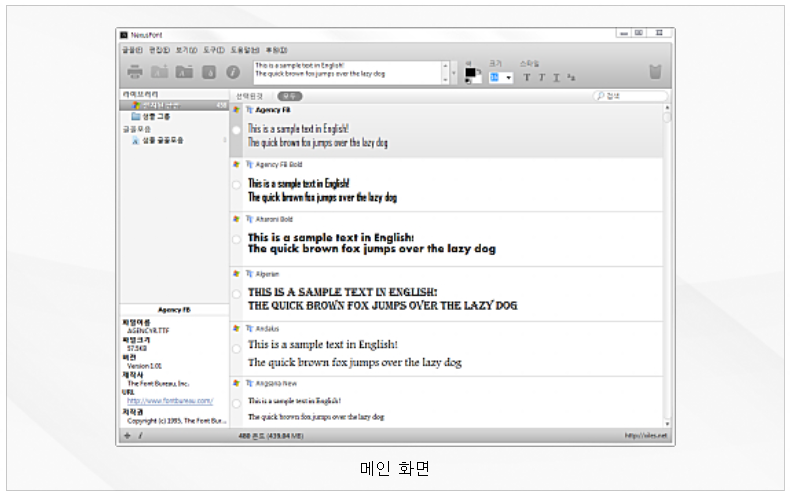The height and width of the screenshot is (495, 790).
Task: Click the rounded square icon beside the info icon
Action: 209,73
